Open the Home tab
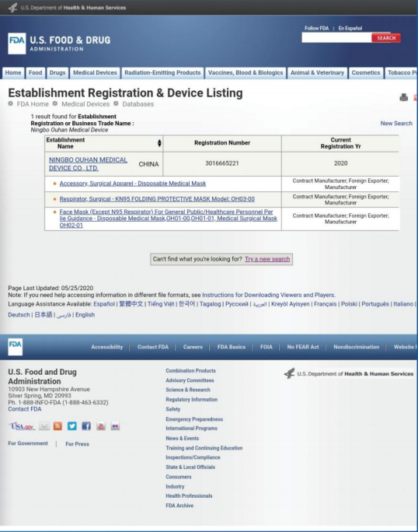 pos(13,73)
